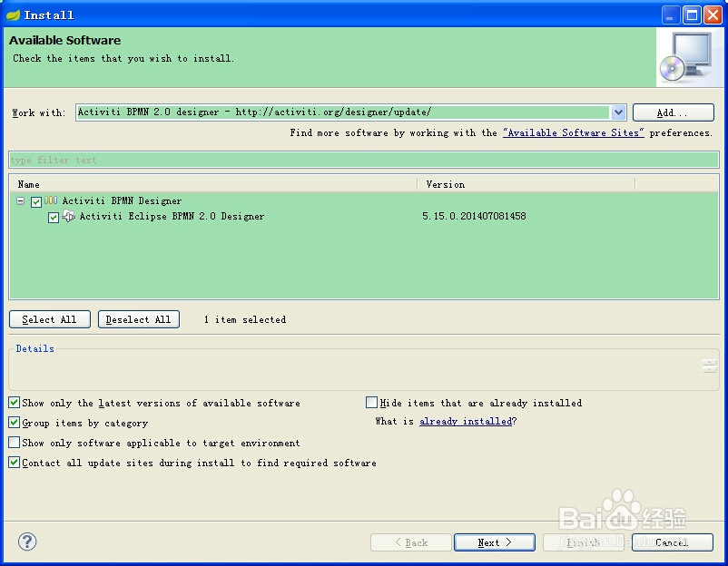Check Show only software applicable to target environment
The image size is (728, 566).
[14, 443]
